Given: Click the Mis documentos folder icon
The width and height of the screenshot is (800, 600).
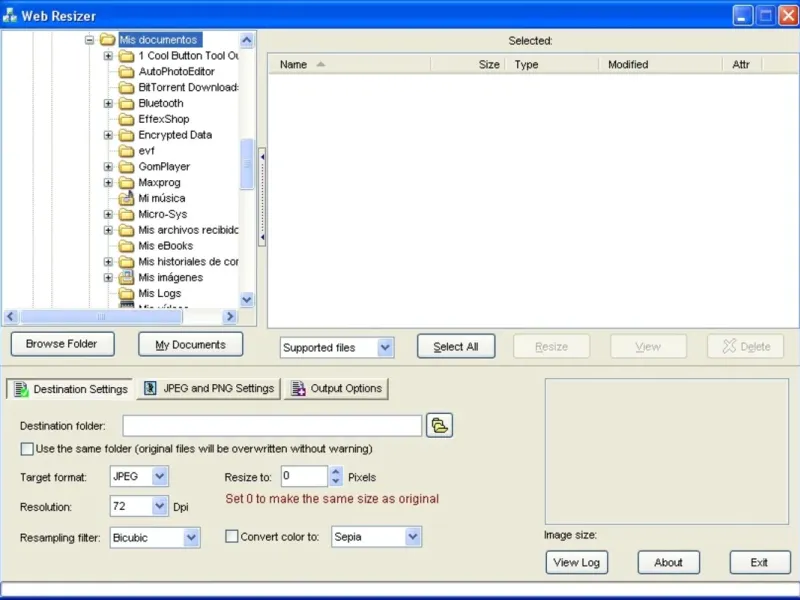Looking at the screenshot, I should coord(107,39).
